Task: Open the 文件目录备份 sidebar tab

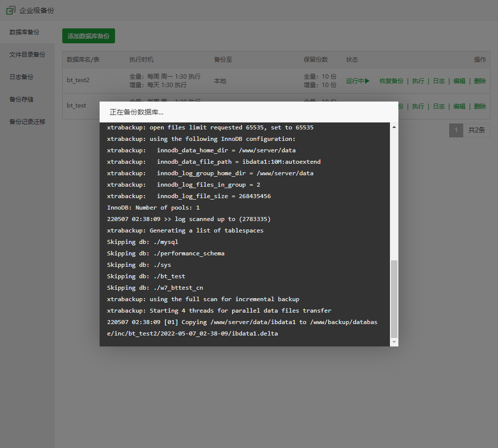Action: pyautogui.click(x=27, y=55)
